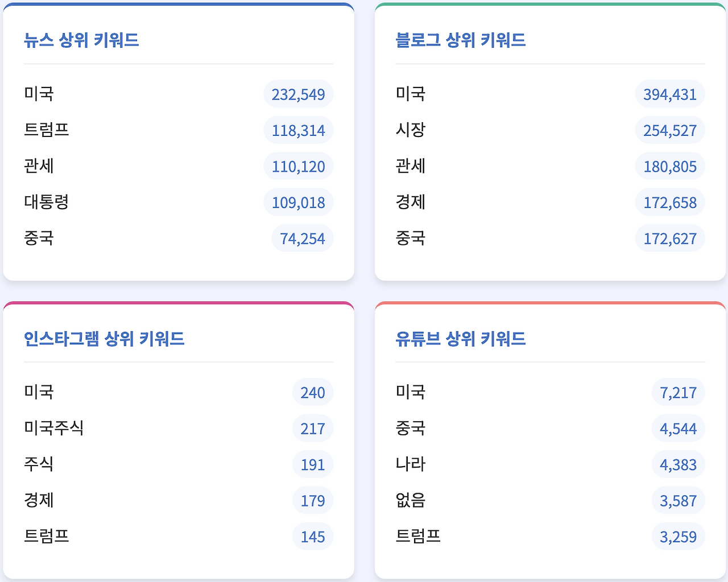Select keyword 없음 in the YouTube card
Screen dimensions: 728x582
[411, 500]
